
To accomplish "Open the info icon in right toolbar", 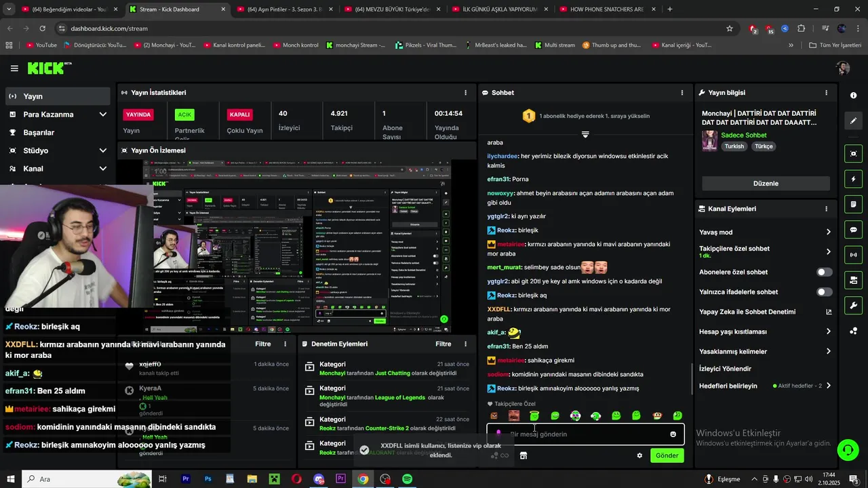I will [853, 96].
